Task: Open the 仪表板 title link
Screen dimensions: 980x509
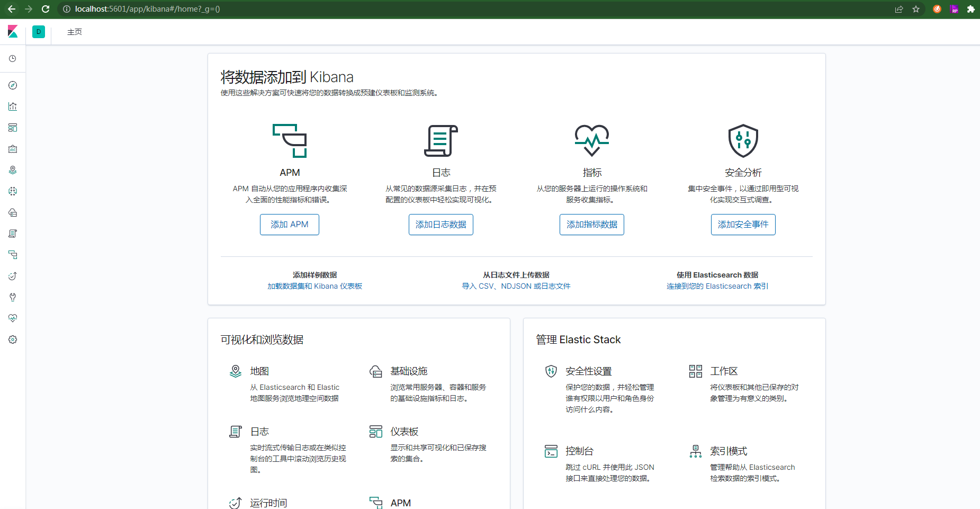Action: 404,432
